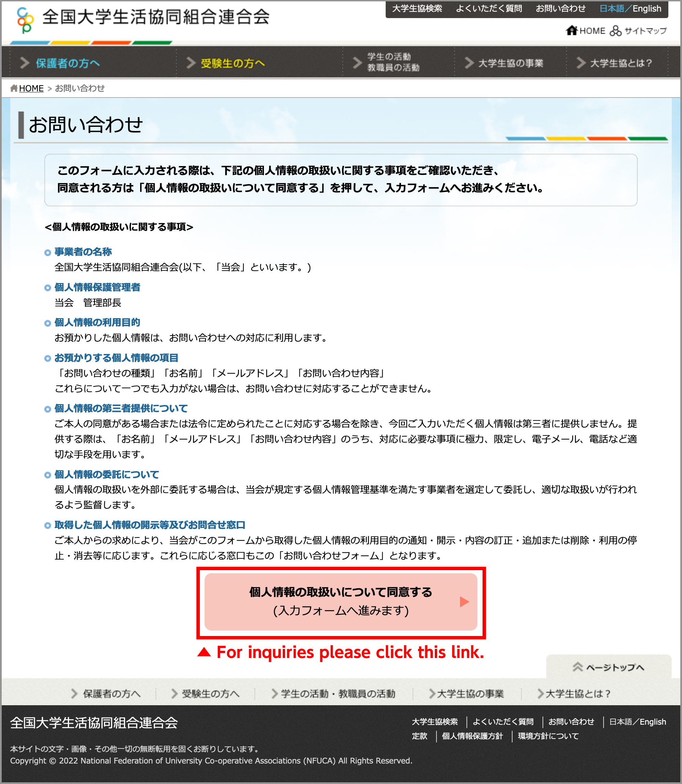Click chevron beside 大学生協とは？ in main nav
This screenshot has height=784, width=682.
pyautogui.click(x=581, y=63)
